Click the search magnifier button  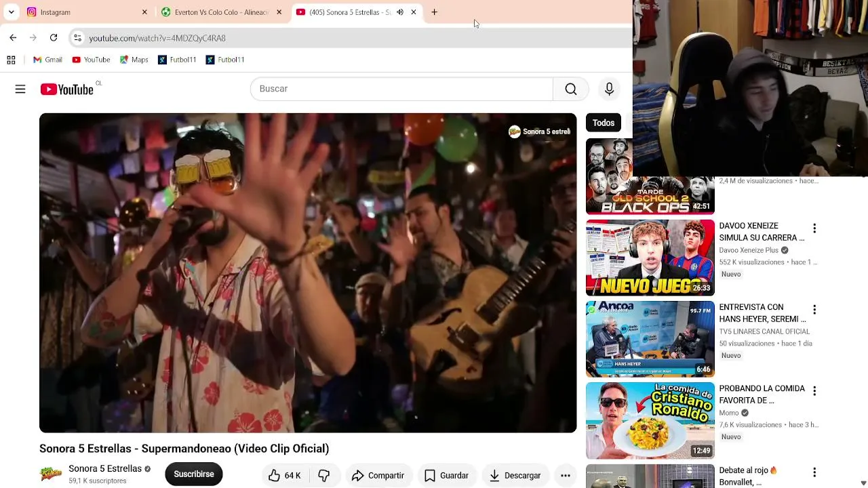(571, 89)
